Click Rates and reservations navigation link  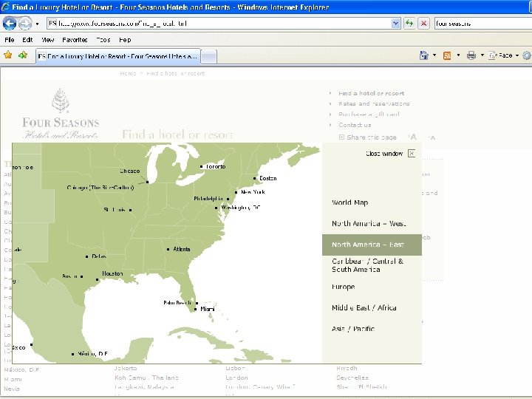coord(374,104)
